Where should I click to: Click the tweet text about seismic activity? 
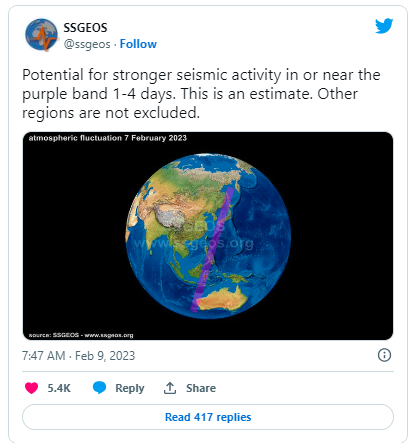[x=201, y=94]
